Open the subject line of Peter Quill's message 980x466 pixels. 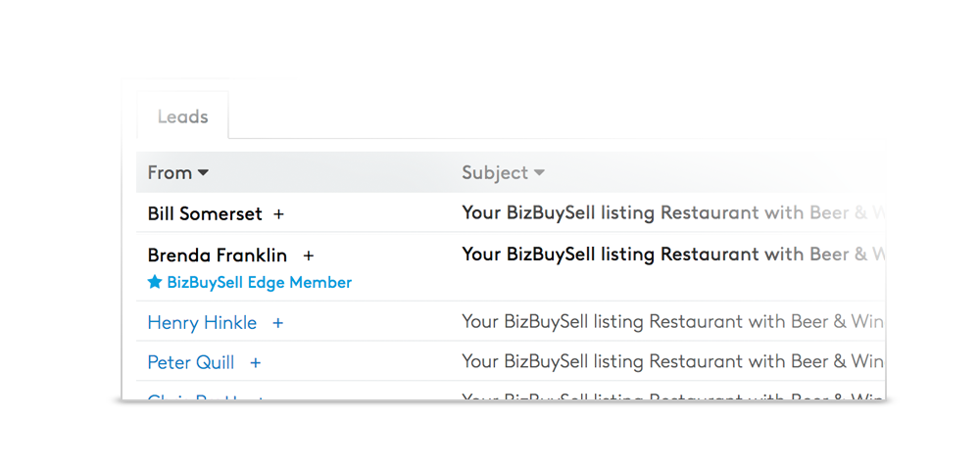[x=672, y=362]
